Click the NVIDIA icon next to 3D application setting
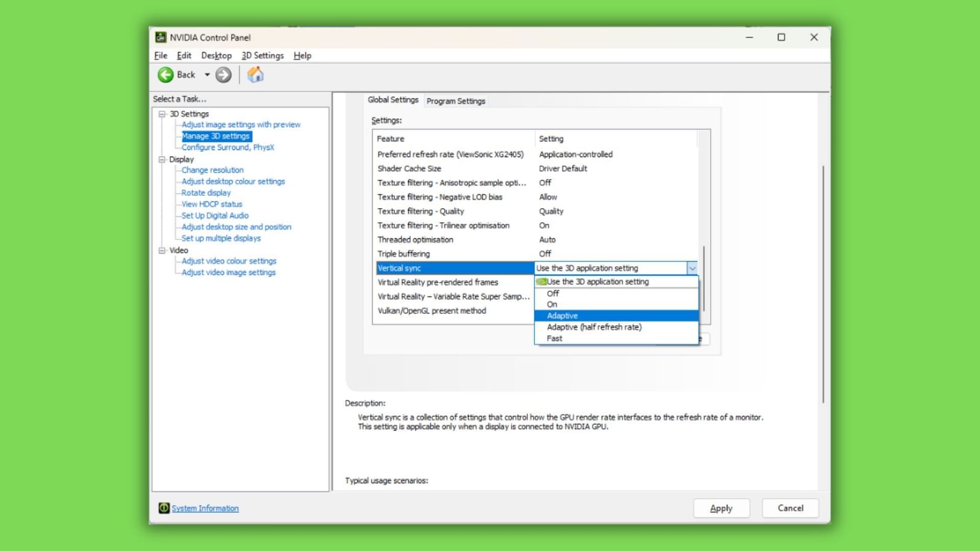 pyautogui.click(x=541, y=282)
